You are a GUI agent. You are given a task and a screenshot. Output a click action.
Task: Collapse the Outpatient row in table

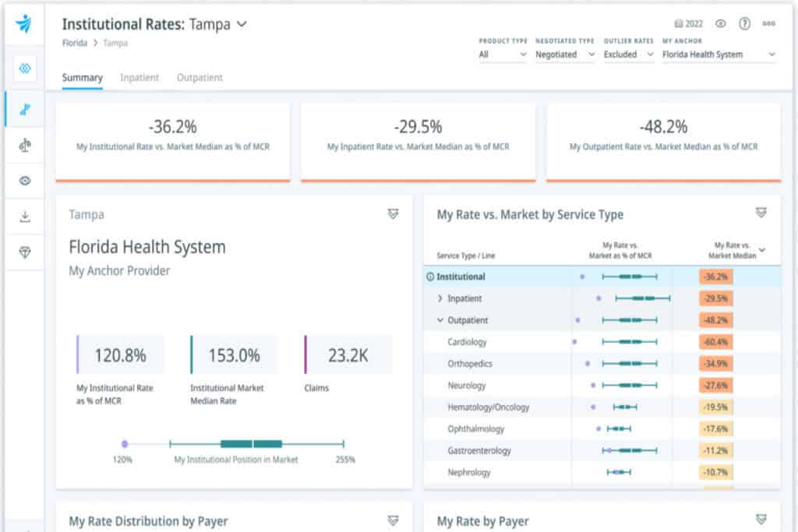pos(440,320)
